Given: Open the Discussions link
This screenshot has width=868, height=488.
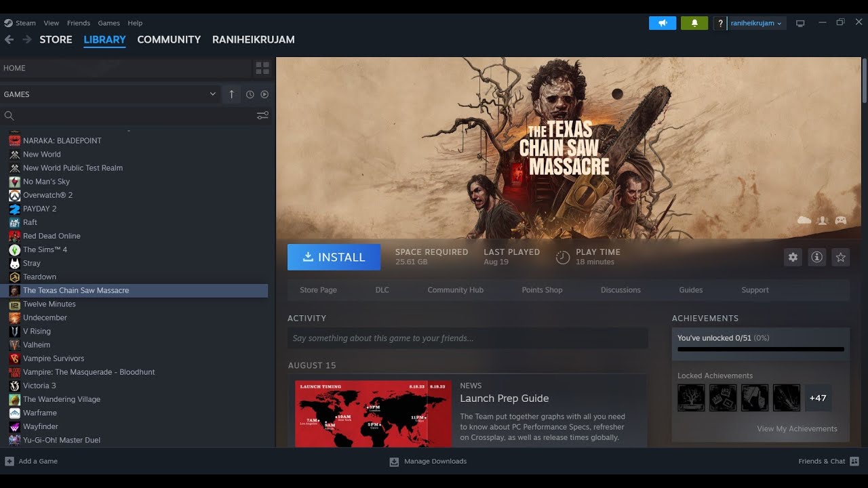Looking at the screenshot, I should (x=620, y=290).
